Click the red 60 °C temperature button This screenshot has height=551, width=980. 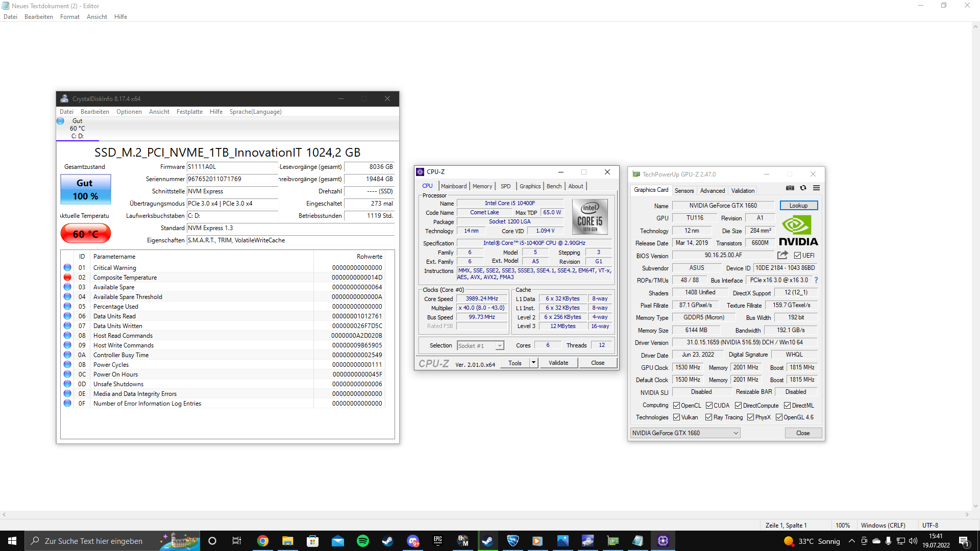tap(85, 234)
